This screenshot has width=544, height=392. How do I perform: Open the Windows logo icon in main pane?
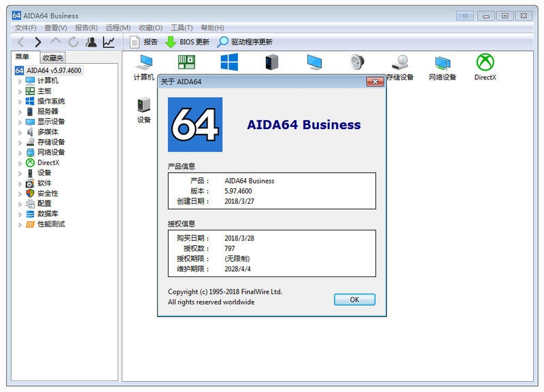tap(229, 63)
